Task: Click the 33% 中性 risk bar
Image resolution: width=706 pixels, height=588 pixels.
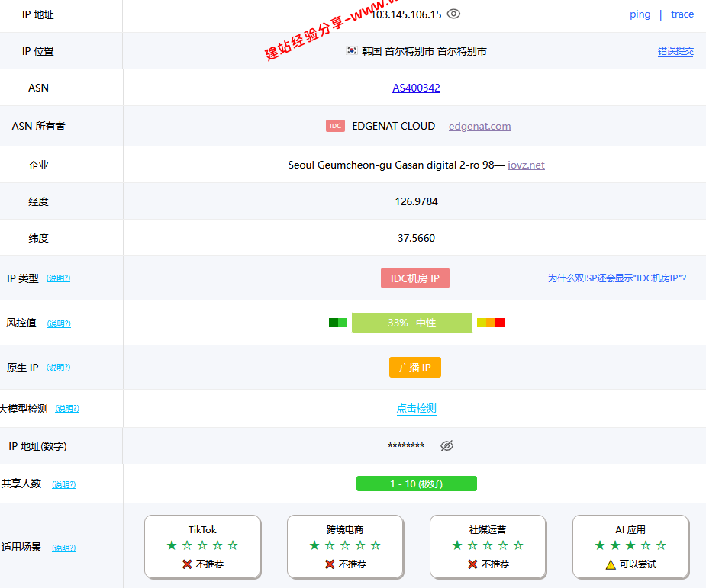Action: tap(412, 323)
